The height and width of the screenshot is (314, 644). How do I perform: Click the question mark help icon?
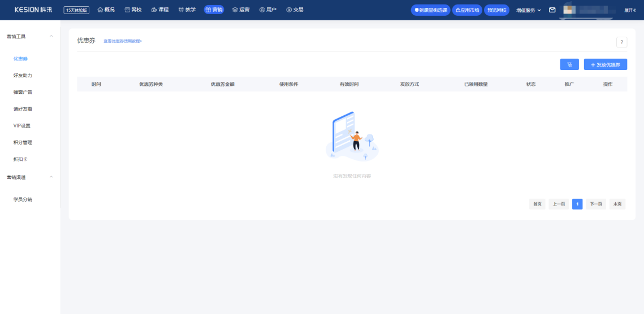[x=621, y=42]
